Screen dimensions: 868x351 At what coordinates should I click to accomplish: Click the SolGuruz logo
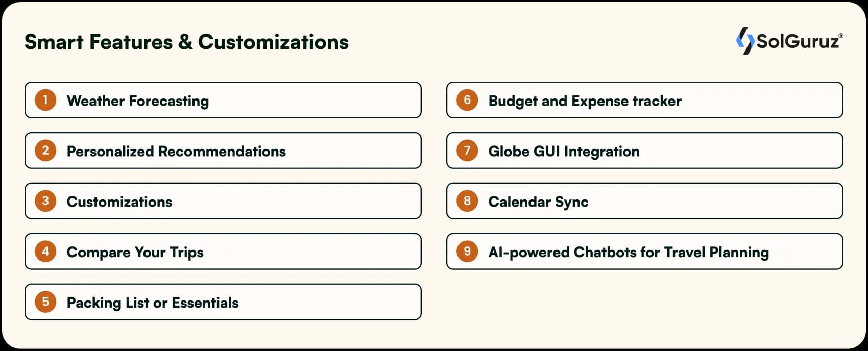pyautogui.click(x=789, y=41)
